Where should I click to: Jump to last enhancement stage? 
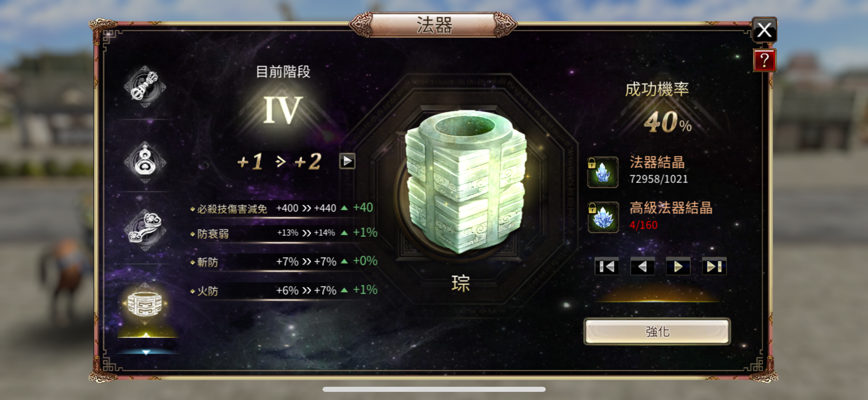(714, 266)
